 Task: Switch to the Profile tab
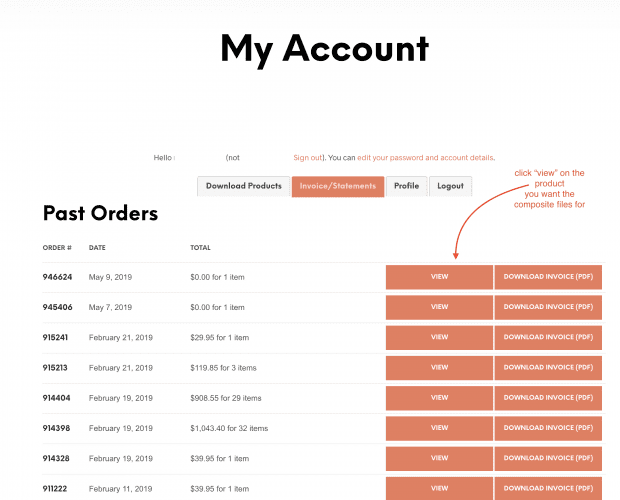[406, 186]
